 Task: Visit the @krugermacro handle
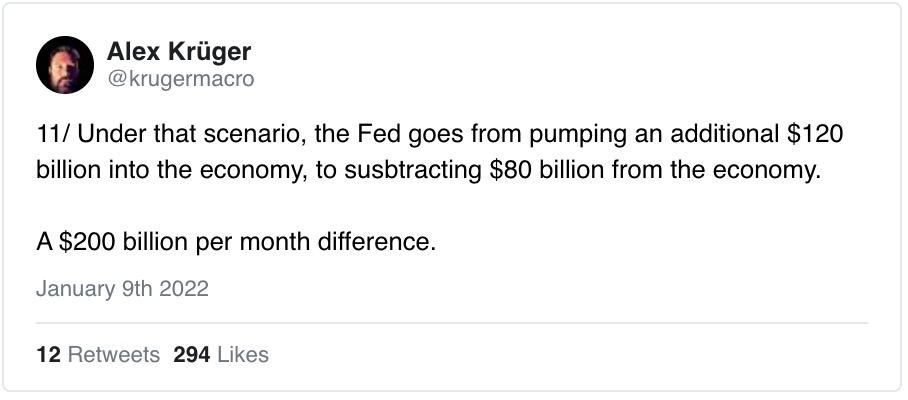coord(180,80)
